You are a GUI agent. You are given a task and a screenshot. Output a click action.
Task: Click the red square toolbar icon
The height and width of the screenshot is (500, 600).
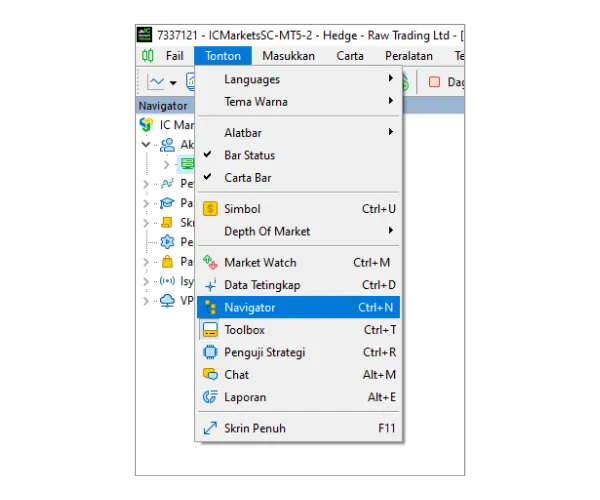click(434, 82)
